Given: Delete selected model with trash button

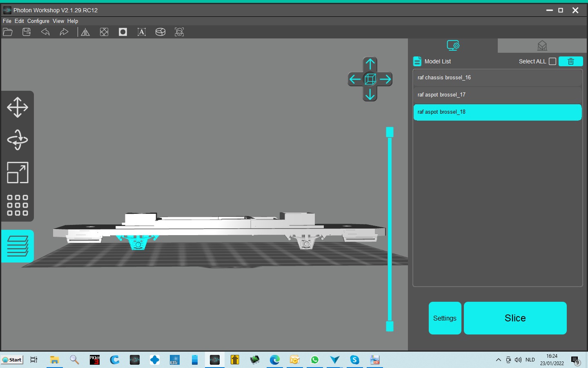Looking at the screenshot, I should coord(571,61).
